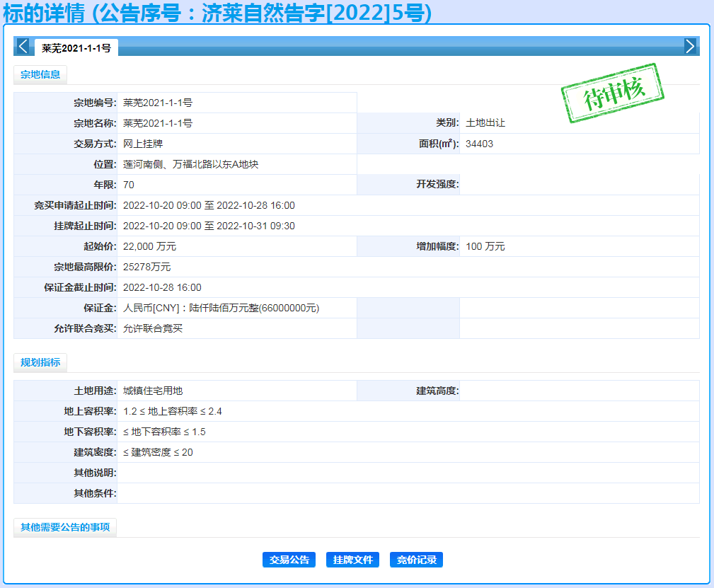The image size is (714, 588).
Task: Click the 建筑密度 value ≤ 20
Action: point(158,452)
